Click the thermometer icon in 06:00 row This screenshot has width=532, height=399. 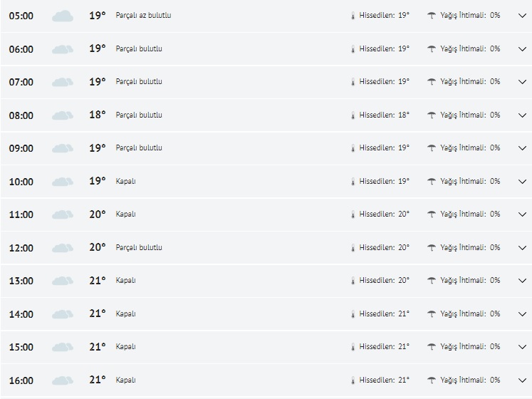coord(353,49)
